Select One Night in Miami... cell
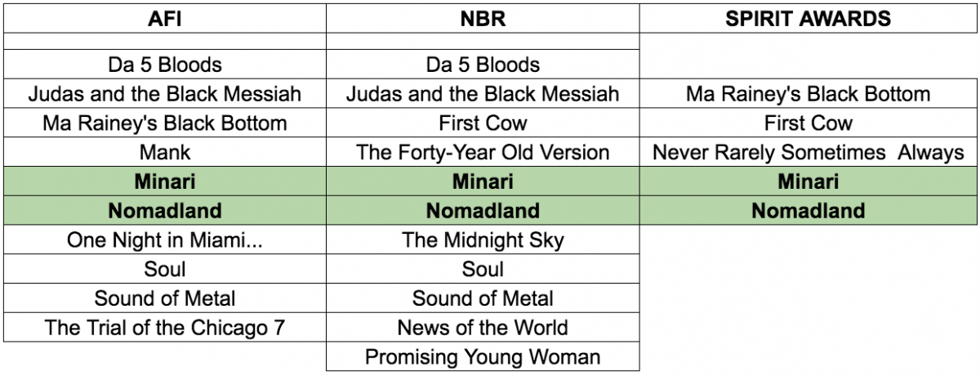Screen dimensions: 980x376 [164, 239]
